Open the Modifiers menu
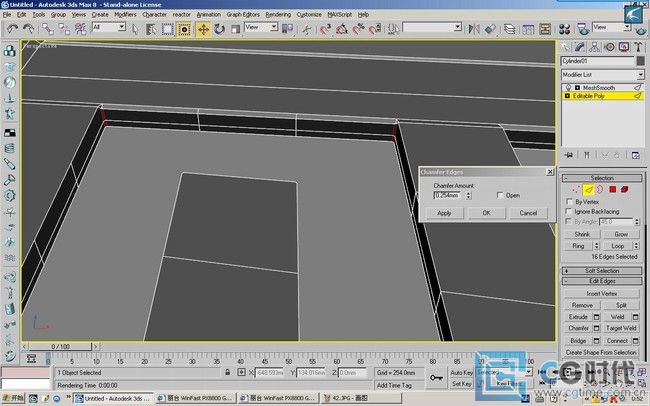The image size is (650, 406). pyautogui.click(x=125, y=14)
